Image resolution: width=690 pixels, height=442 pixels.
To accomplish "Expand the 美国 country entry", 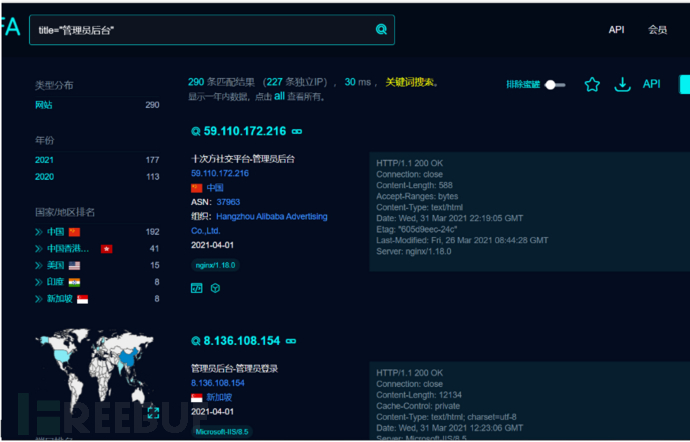I will (x=40, y=265).
